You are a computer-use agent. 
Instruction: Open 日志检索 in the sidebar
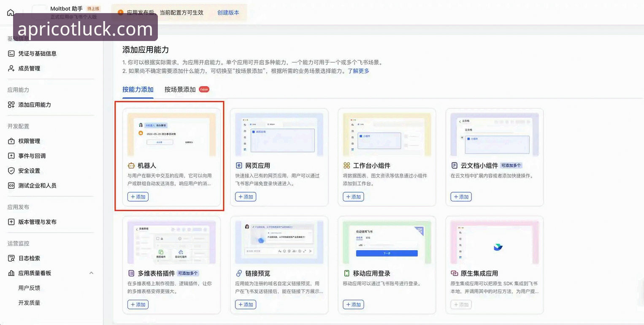29,258
